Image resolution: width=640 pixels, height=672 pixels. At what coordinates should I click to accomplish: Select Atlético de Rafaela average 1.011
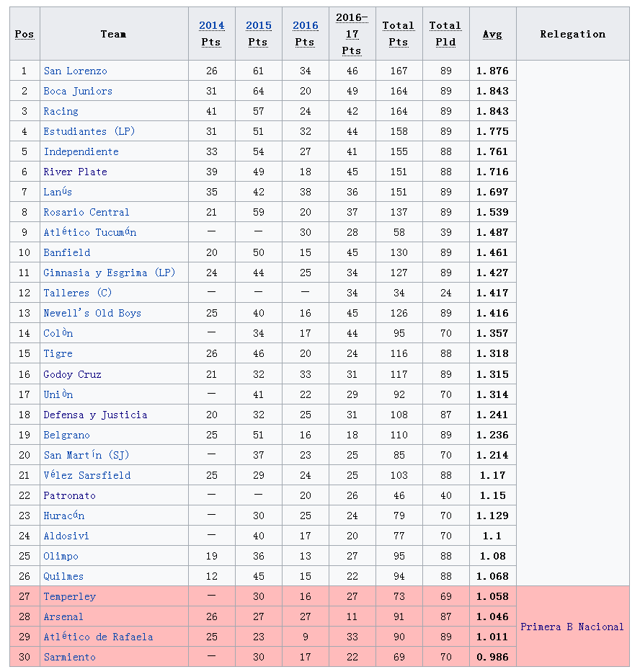492,637
